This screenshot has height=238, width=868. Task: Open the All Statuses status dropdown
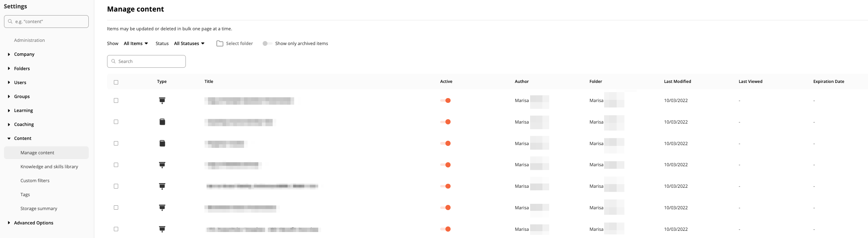[189, 43]
